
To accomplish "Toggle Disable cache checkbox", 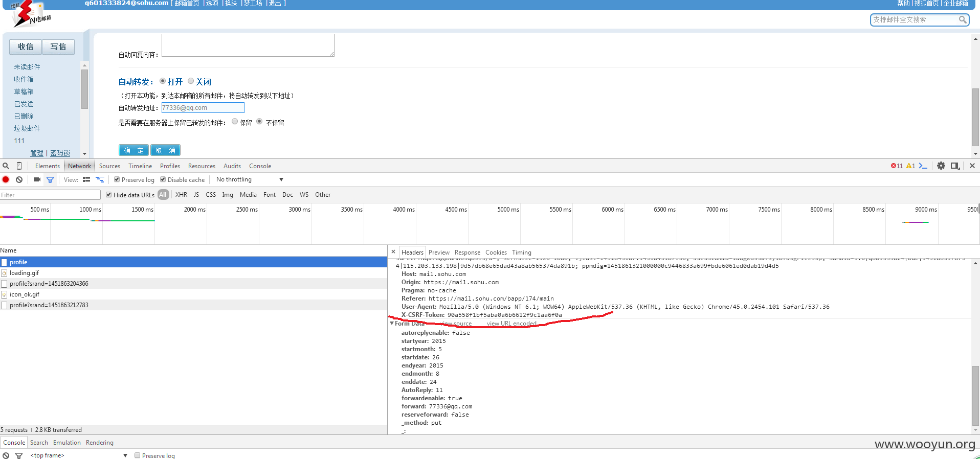I will tap(163, 179).
